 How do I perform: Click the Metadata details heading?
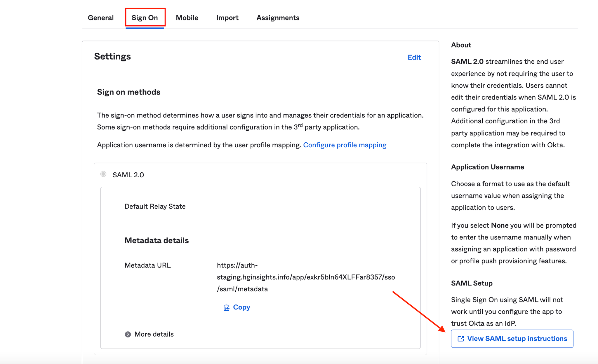click(x=157, y=241)
